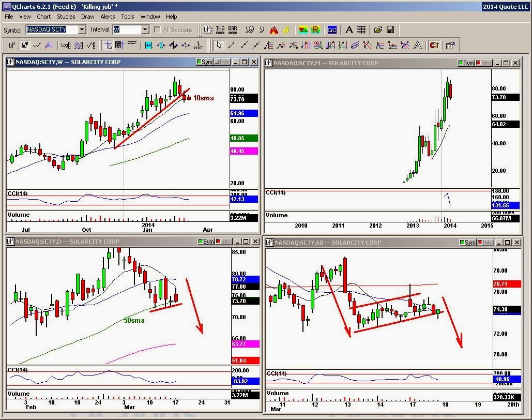The image size is (532, 420).
Task: Click the yellow delta options icon
Action: pos(286,30)
